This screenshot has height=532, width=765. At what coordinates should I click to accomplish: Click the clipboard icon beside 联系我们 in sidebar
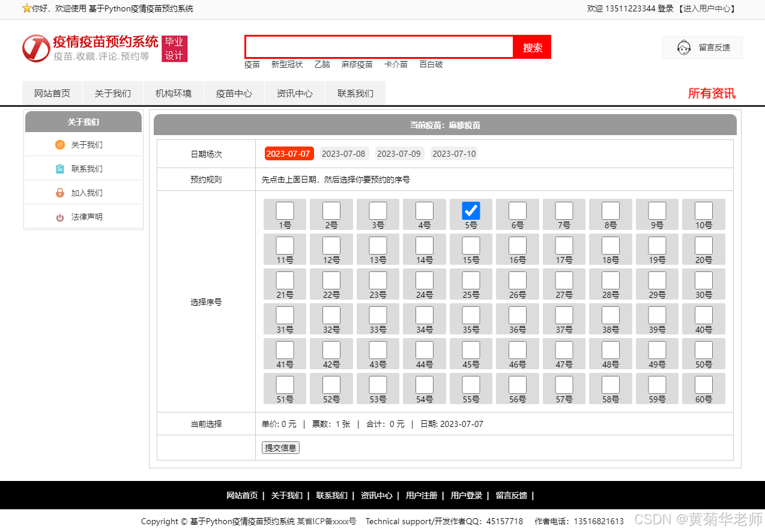coord(60,169)
